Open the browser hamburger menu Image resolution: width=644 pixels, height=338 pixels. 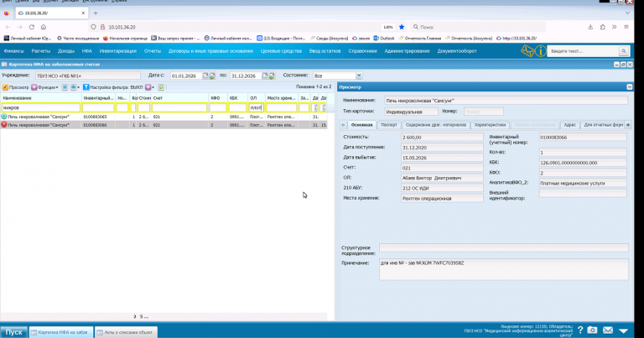coord(626,27)
